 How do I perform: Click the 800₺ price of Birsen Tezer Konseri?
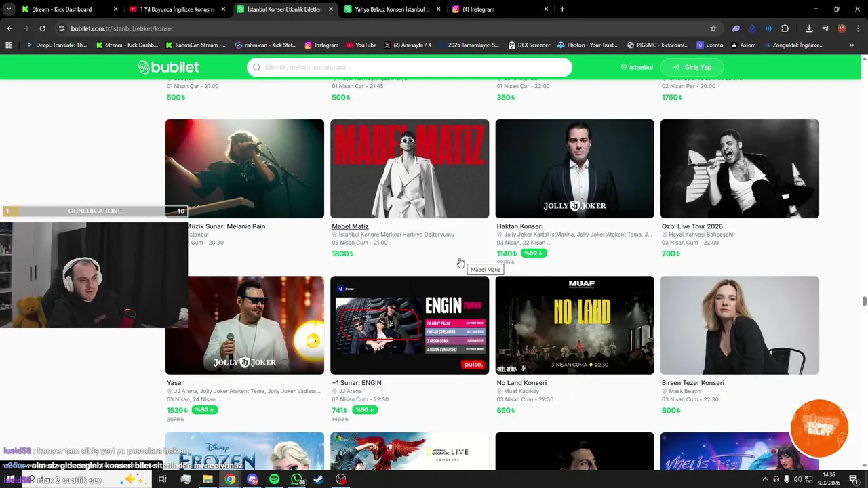(671, 410)
